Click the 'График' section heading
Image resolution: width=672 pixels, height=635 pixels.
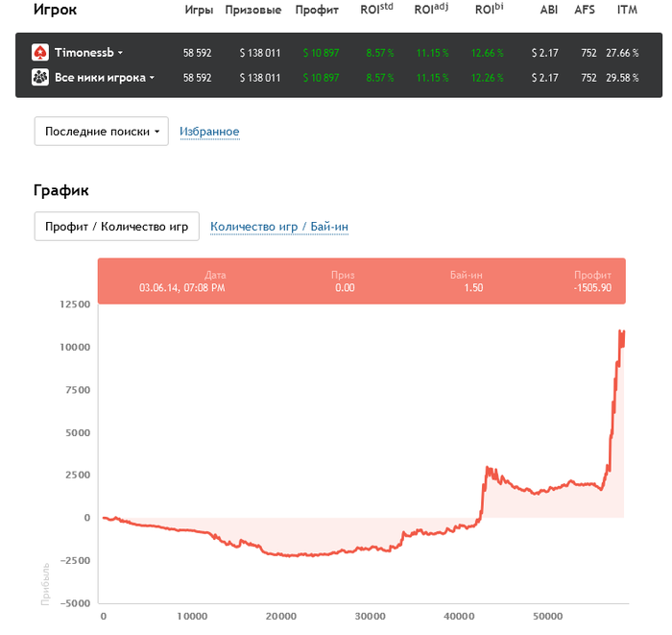(x=62, y=190)
